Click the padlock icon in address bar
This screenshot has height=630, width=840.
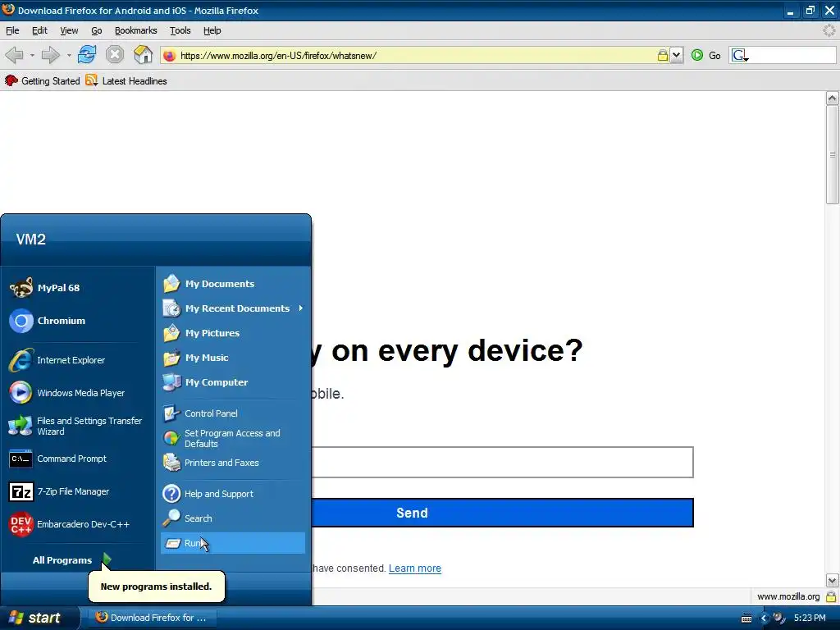pyautogui.click(x=663, y=55)
